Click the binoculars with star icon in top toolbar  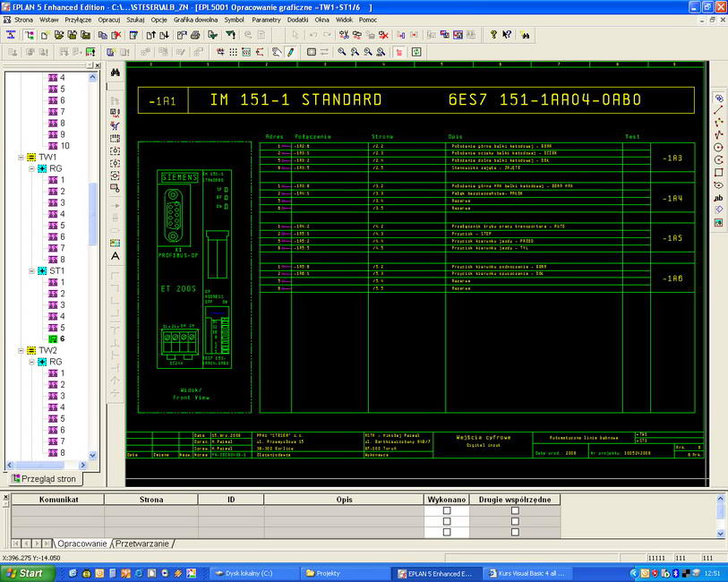525,35
